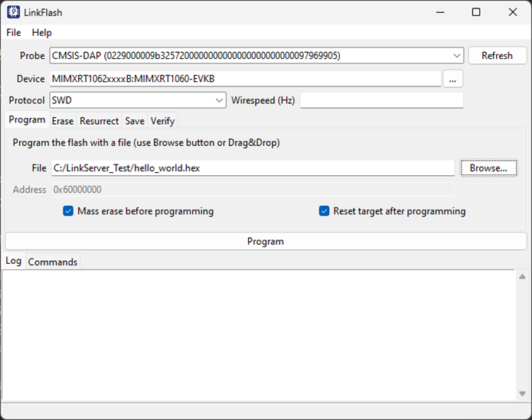Select the Save tab

(135, 121)
